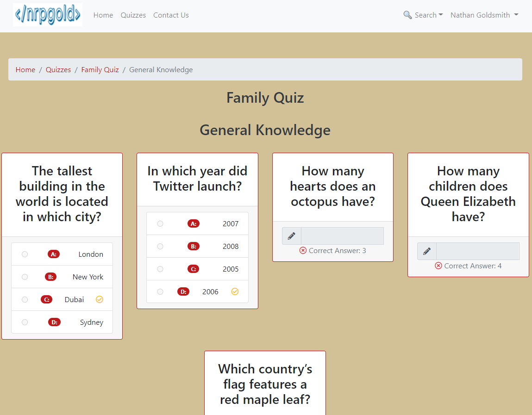Click the 'Correct Answer: 4' text
The width and height of the screenshot is (532, 415).
pos(473,266)
